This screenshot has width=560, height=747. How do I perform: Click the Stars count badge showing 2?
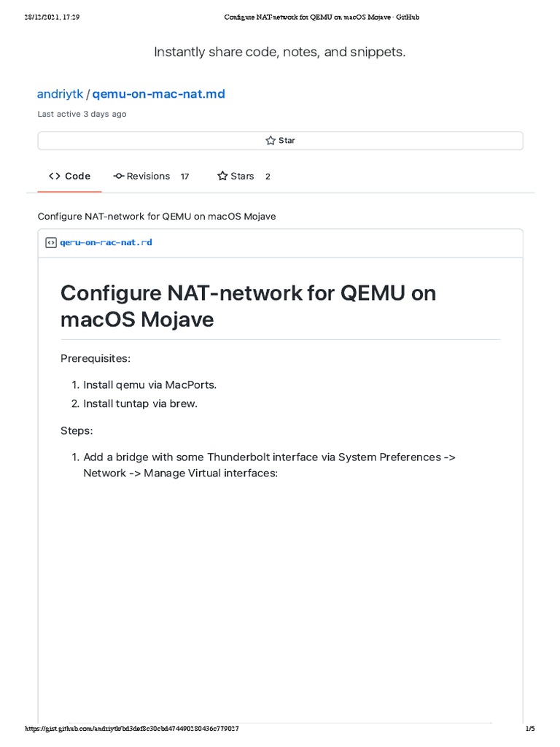(x=268, y=177)
